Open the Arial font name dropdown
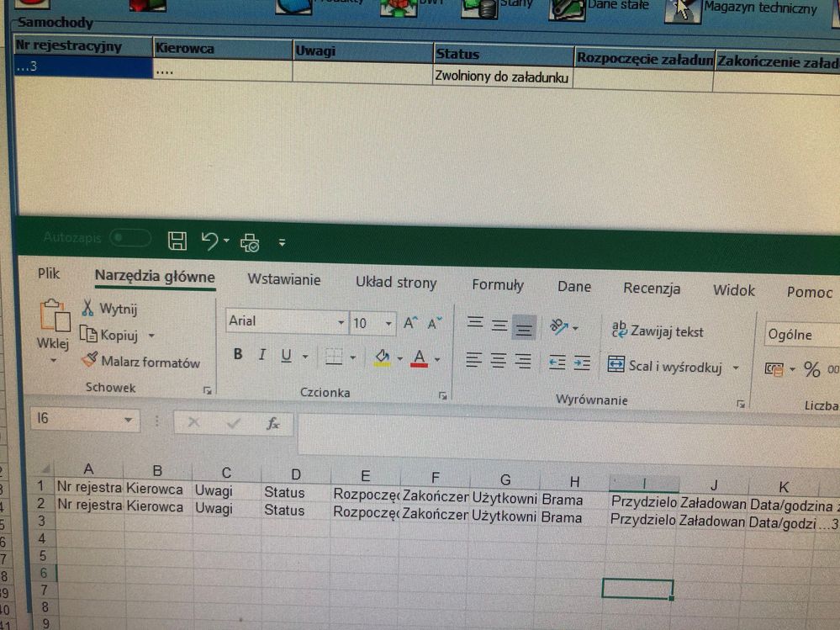Image resolution: width=840 pixels, height=630 pixels. click(341, 322)
